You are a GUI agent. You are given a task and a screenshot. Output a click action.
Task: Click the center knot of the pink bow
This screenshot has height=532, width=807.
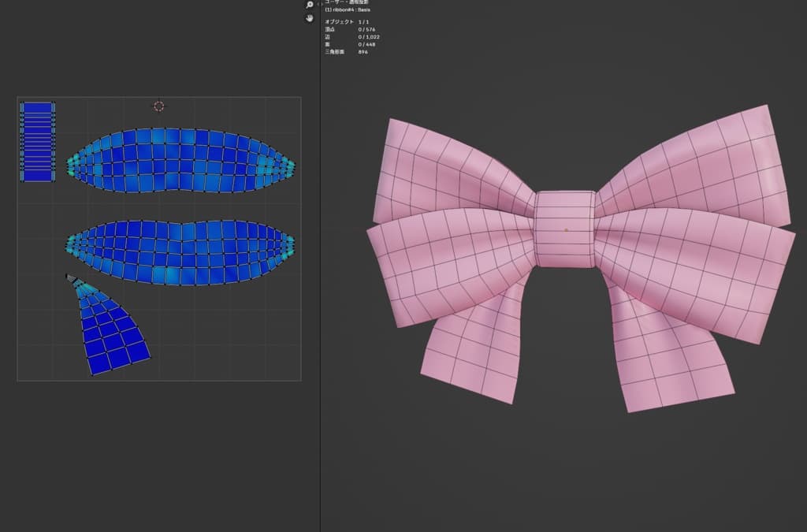(x=564, y=229)
